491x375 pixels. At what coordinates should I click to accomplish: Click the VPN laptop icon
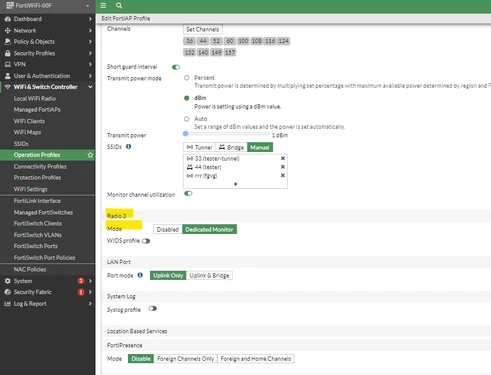[8, 64]
